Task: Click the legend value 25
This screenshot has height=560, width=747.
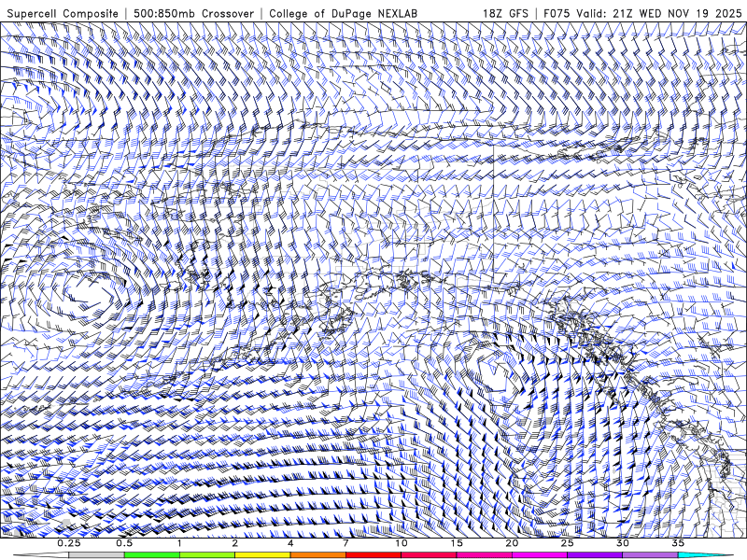Action: coord(567,543)
